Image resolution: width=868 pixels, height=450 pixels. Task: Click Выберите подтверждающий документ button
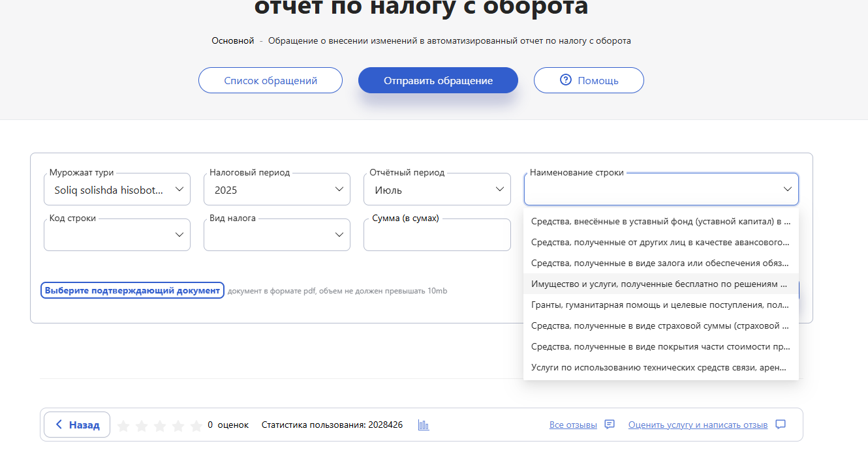pyautogui.click(x=132, y=291)
